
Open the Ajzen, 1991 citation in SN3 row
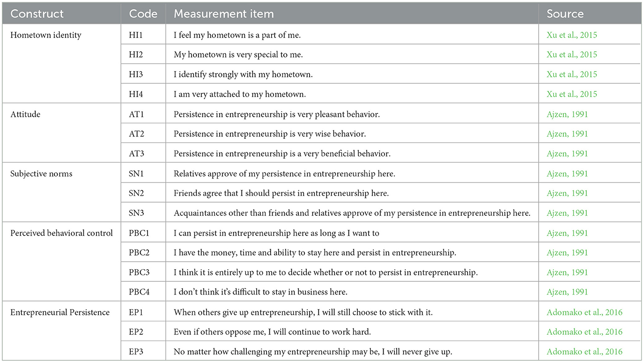(567, 213)
